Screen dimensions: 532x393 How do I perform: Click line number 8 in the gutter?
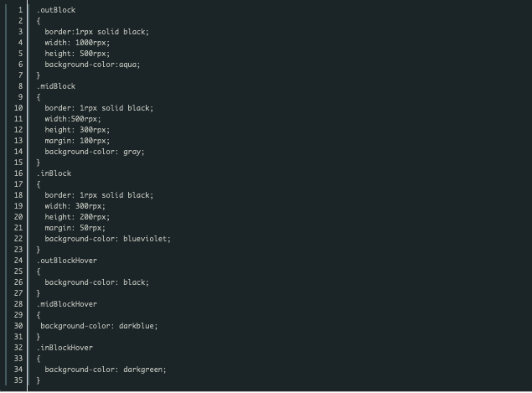[20, 85]
